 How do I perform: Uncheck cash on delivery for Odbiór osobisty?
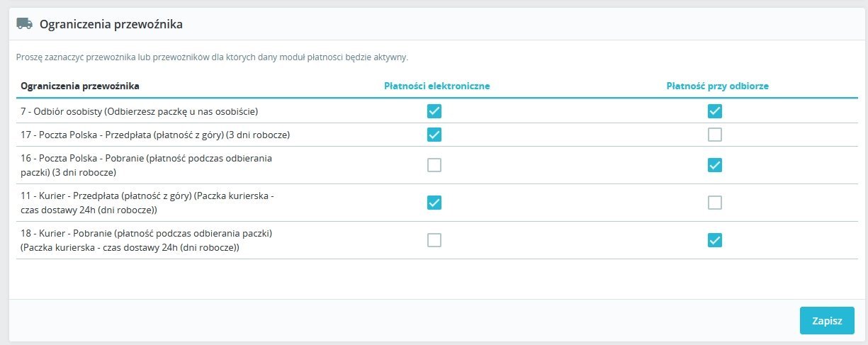[715, 111]
